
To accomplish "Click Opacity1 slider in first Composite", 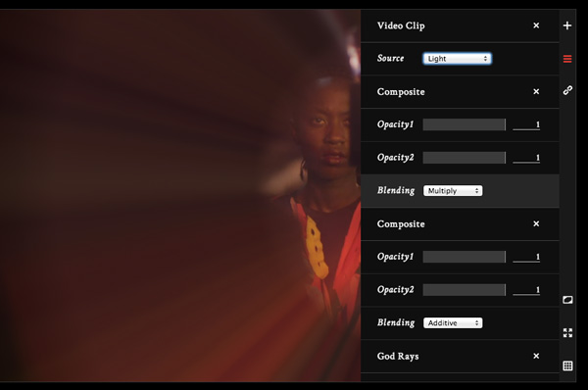I will coord(465,124).
